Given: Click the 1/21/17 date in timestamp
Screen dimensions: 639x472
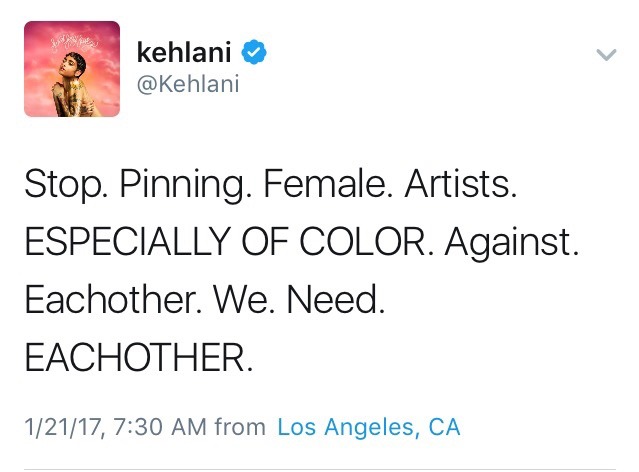Looking at the screenshot, I should [63, 428].
